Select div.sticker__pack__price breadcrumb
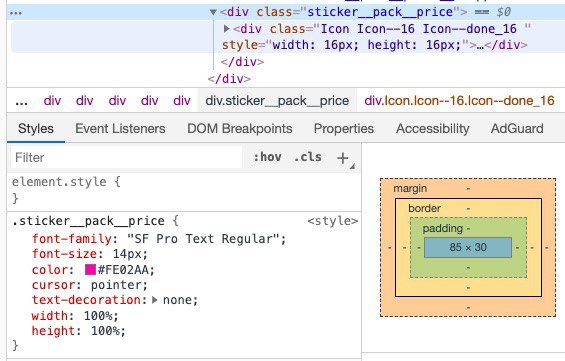The width and height of the screenshot is (565, 361). point(277,101)
